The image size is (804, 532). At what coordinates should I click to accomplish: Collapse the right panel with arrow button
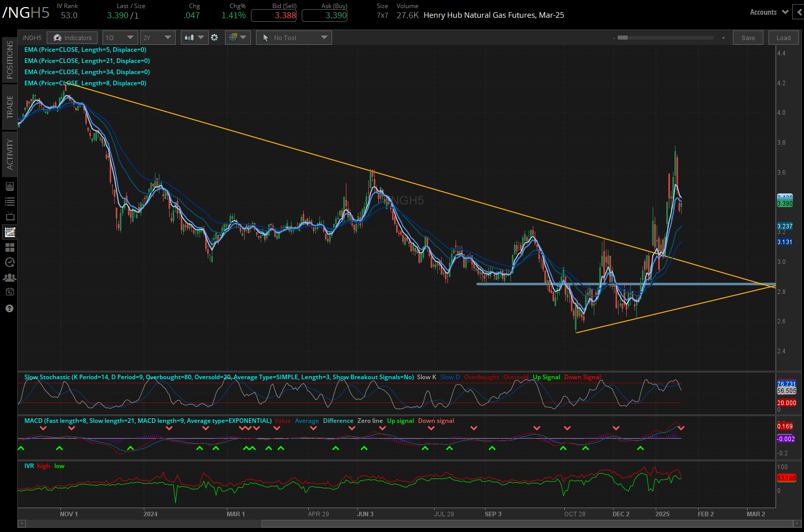pyautogui.click(x=799, y=12)
